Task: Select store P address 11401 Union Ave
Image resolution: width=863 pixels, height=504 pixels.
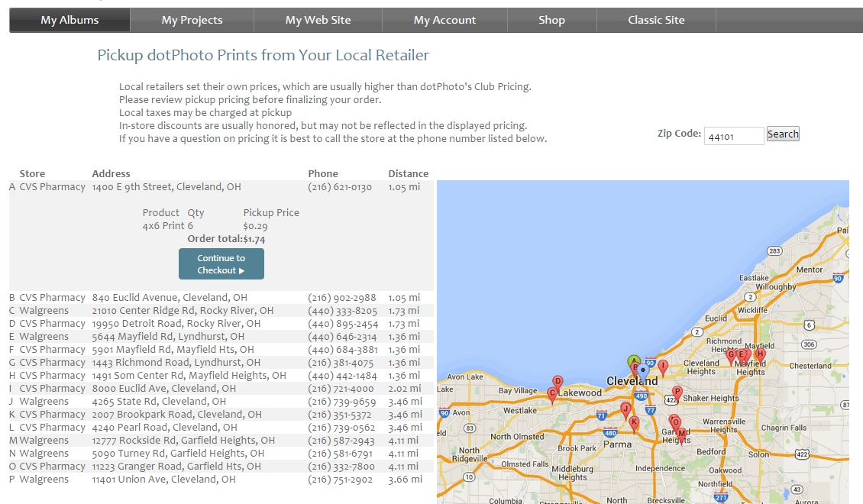Action: (163, 480)
